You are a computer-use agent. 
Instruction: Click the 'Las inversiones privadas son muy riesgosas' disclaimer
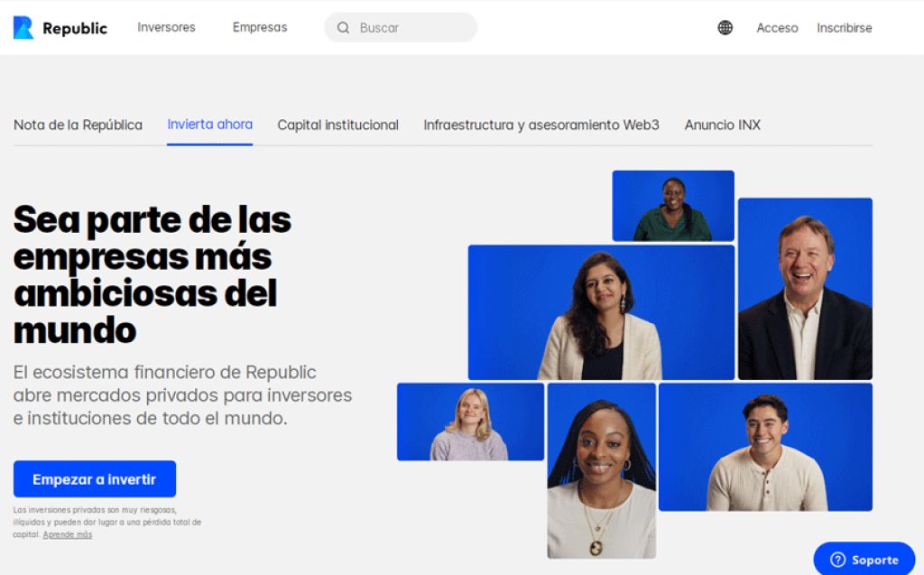107,522
